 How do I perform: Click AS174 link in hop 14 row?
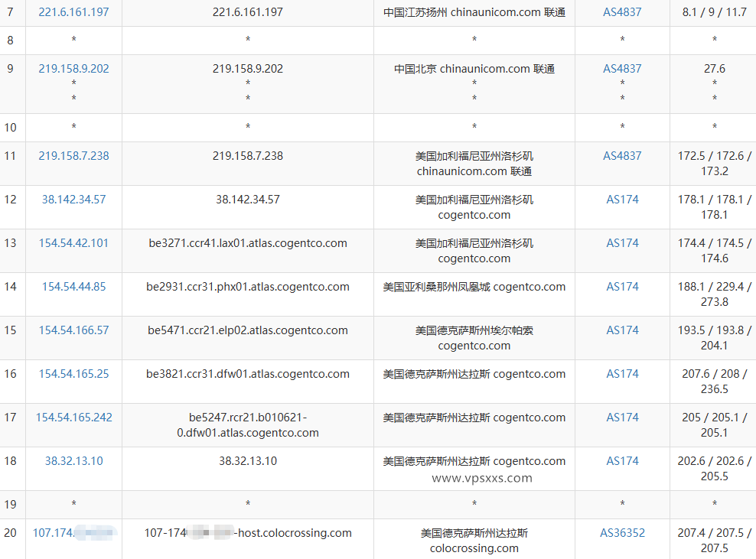[622, 287]
